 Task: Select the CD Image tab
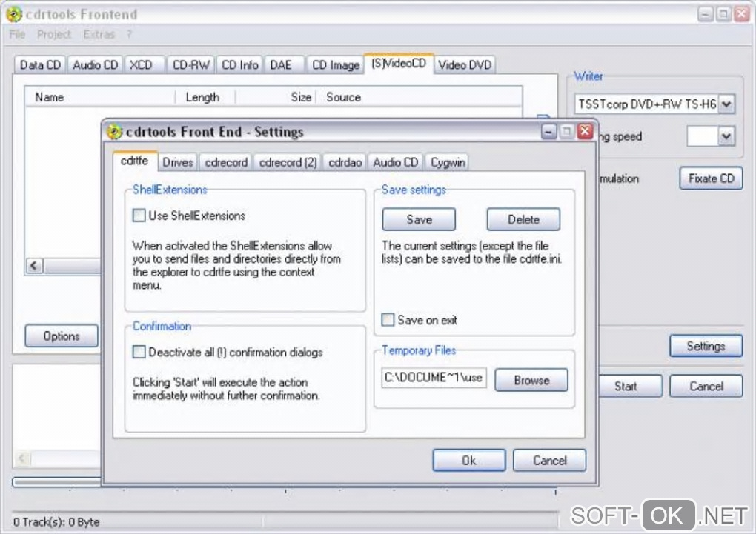coord(336,65)
